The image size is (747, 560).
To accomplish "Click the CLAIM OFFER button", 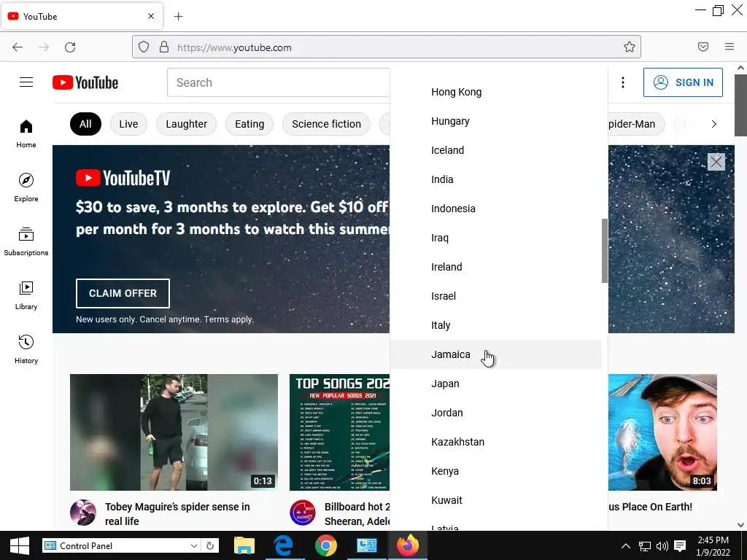I will pos(123,293).
